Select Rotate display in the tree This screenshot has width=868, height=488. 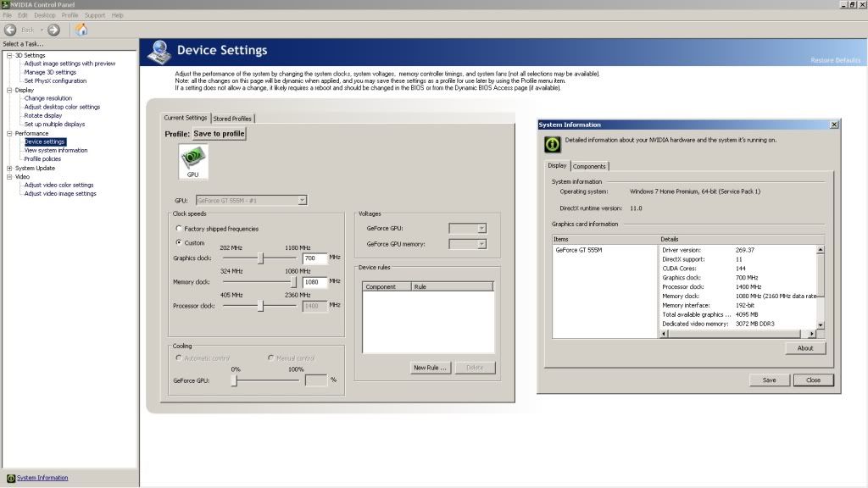[43, 115]
